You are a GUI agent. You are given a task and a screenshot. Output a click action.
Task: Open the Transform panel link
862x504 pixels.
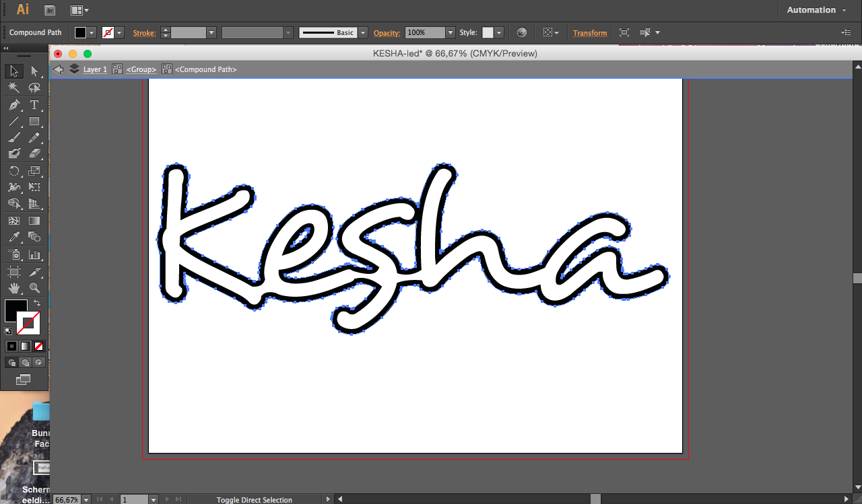coord(590,32)
